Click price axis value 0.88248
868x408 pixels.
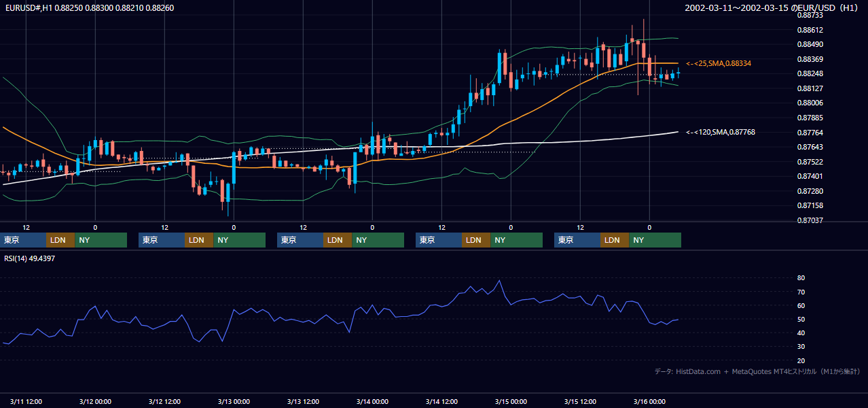[x=811, y=74]
